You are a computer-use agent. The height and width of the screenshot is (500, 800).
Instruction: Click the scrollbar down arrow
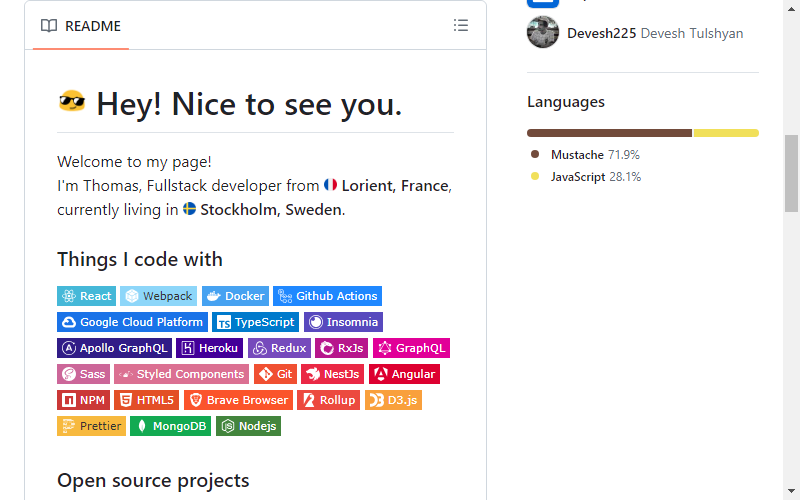coord(791,491)
